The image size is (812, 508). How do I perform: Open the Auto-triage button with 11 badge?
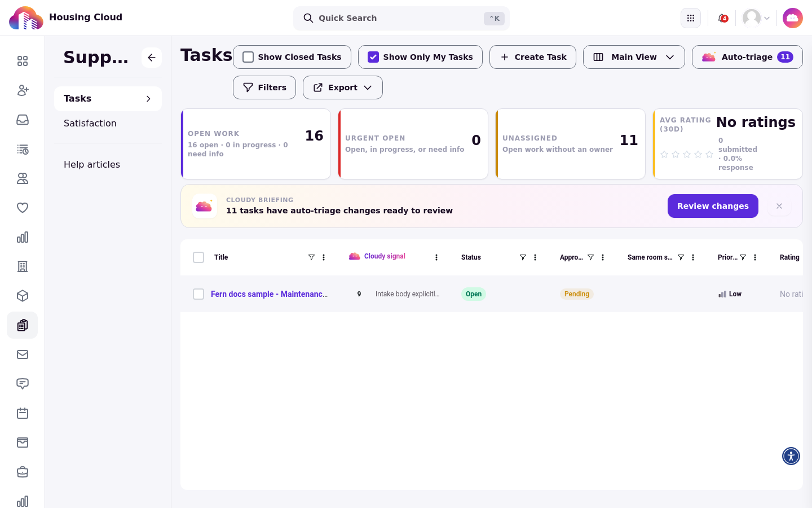(747, 57)
